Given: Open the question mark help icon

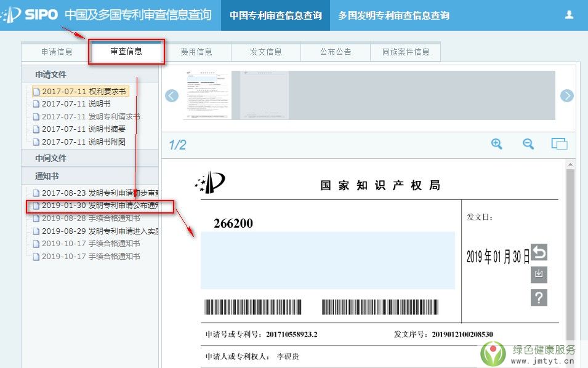Looking at the screenshot, I should pyautogui.click(x=539, y=298).
